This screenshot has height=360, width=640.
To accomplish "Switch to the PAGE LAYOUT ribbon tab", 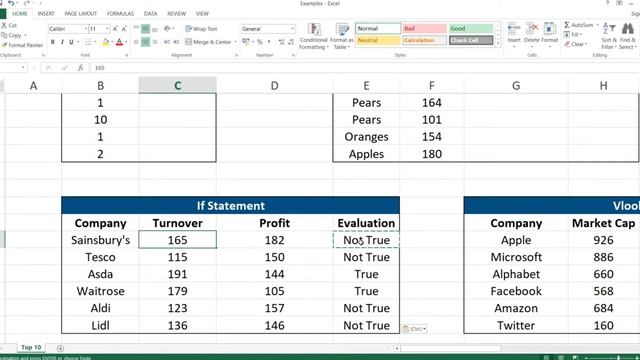I will click(x=81, y=14).
